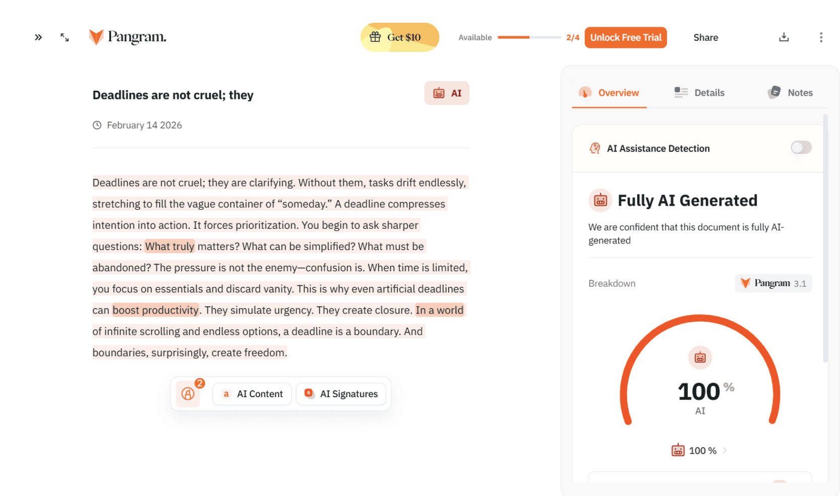840x504 pixels.
Task: Expand the sidebar with double chevron icon
Action: pos(38,37)
